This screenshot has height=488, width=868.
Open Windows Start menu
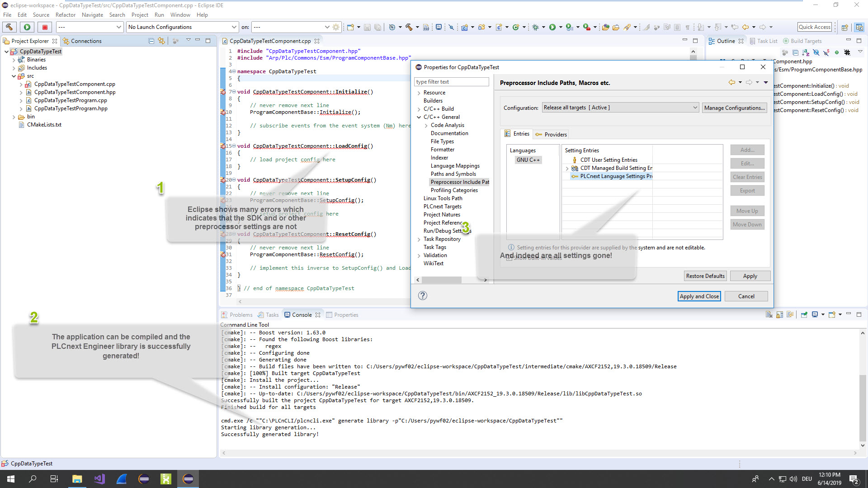pyautogui.click(x=11, y=479)
